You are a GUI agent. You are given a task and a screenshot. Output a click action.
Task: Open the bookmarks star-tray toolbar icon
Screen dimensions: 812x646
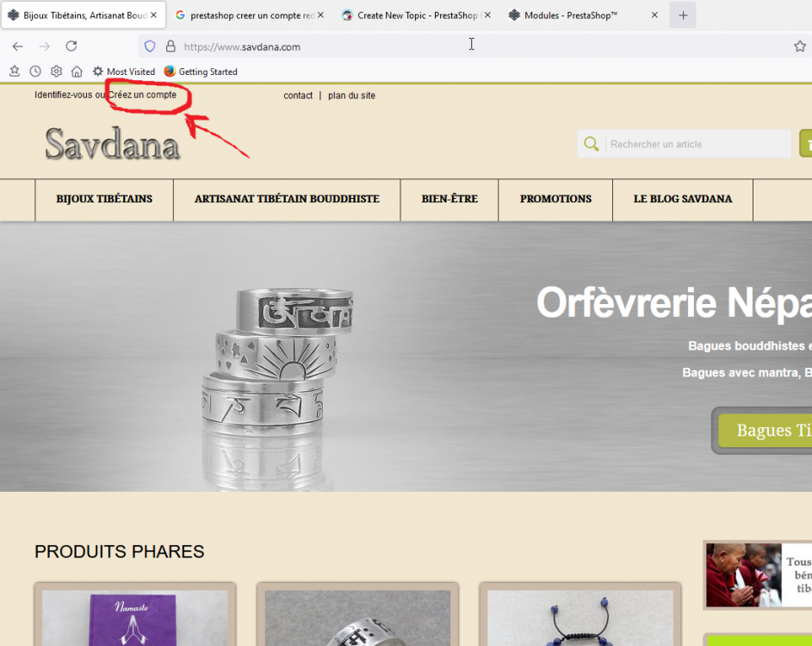pyautogui.click(x=15, y=71)
